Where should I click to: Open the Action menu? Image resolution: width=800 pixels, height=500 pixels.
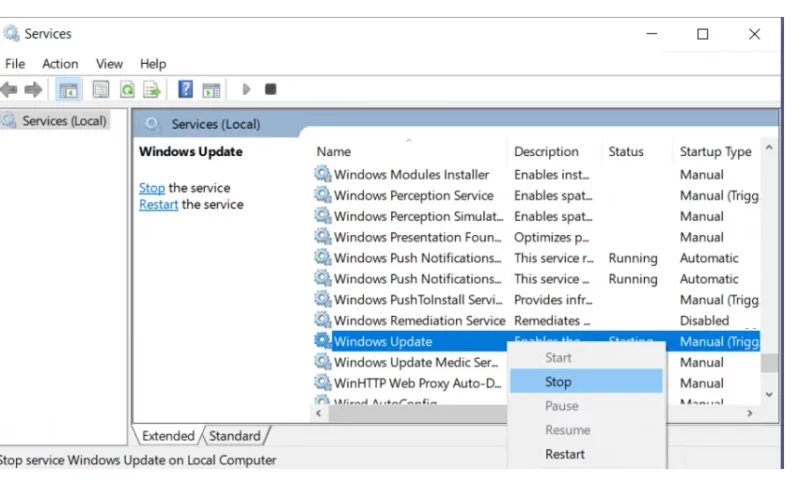(x=60, y=64)
